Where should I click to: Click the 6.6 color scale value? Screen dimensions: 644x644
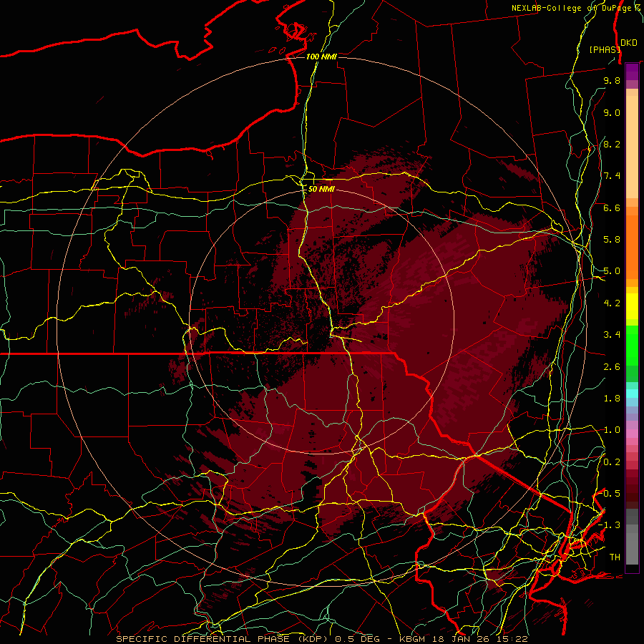[x=612, y=208]
